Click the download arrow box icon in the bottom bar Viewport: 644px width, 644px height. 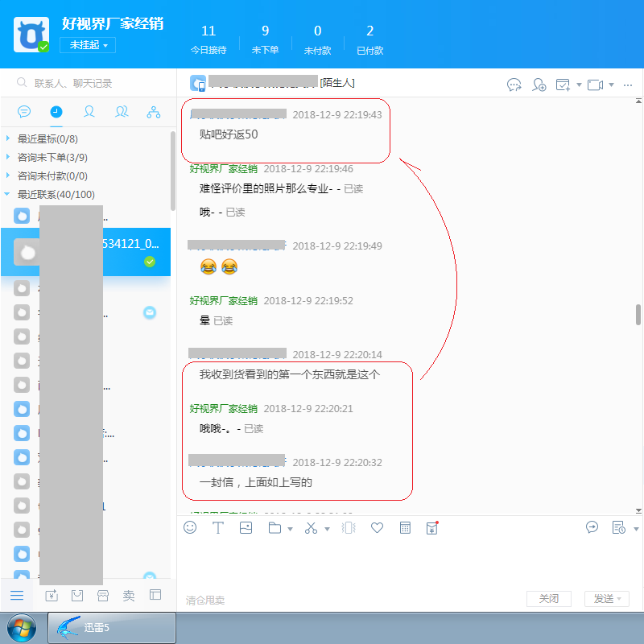[52, 595]
